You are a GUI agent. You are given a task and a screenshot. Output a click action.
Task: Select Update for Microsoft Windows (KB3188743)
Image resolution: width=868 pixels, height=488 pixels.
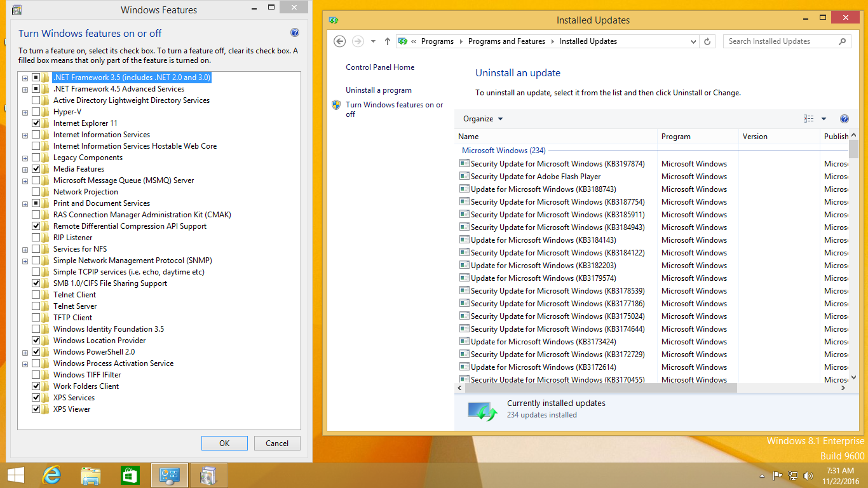coord(543,189)
